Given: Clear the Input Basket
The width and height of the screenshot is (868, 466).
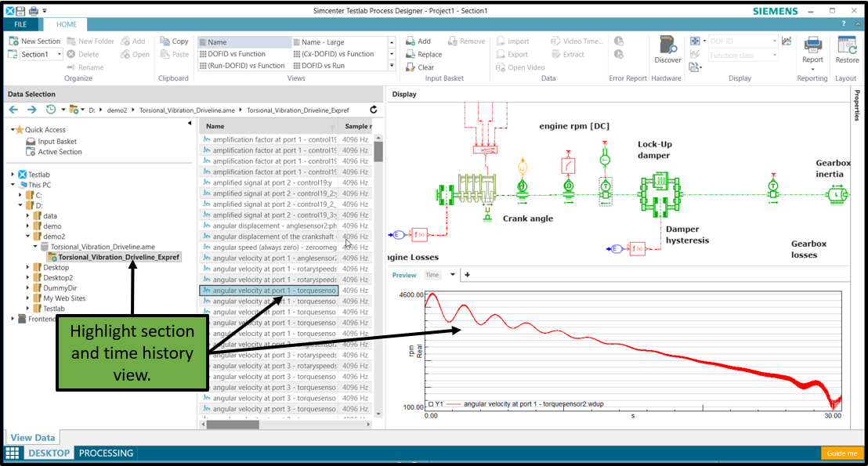Looking at the screenshot, I should point(420,67).
